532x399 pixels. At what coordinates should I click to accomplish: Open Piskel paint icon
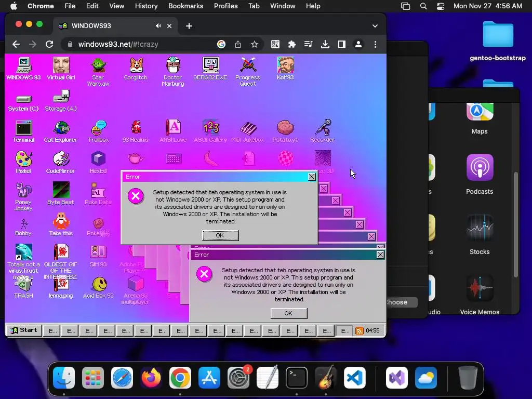point(23,163)
